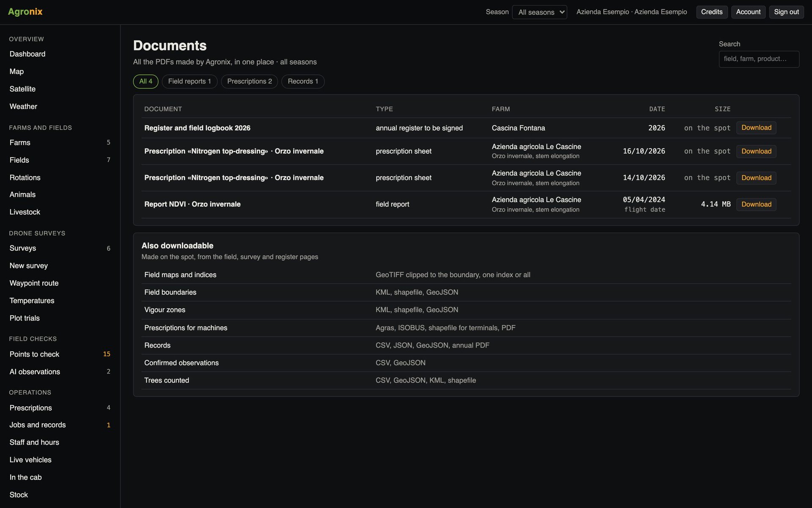812x508 pixels.
Task: Focus the document search field
Action: [759, 59]
